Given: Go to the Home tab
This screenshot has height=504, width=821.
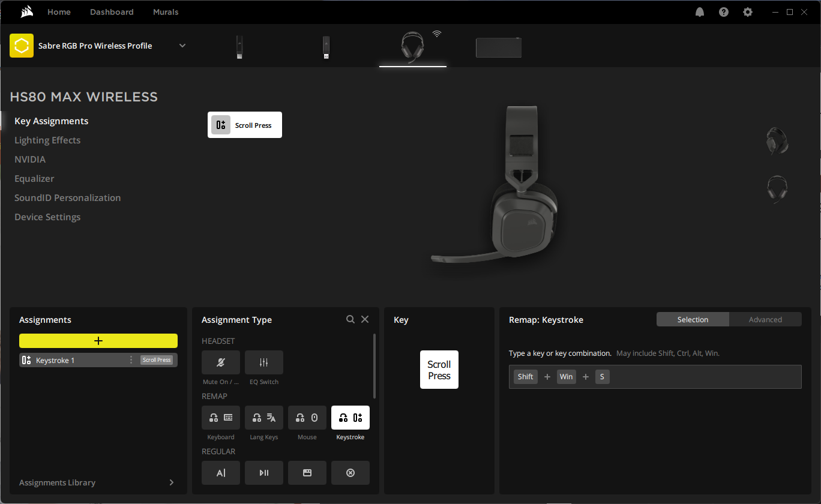Looking at the screenshot, I should point(59,12).
